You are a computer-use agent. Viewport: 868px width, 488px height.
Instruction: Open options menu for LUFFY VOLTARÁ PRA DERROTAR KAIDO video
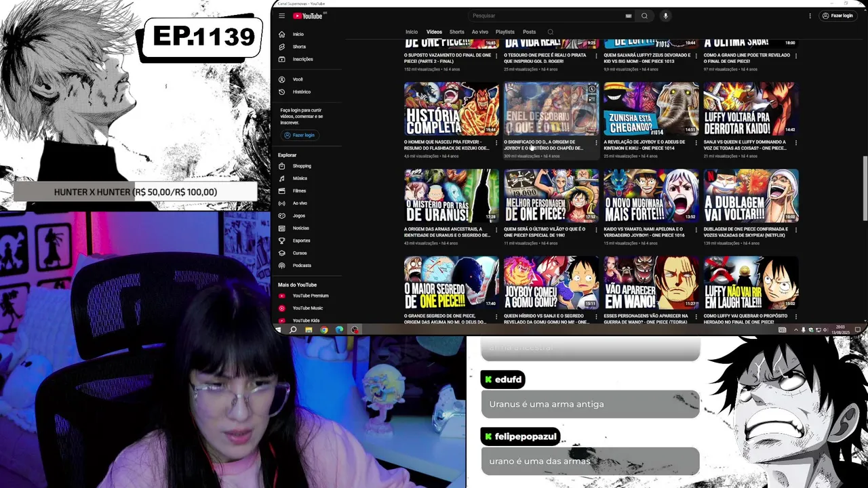(x=795, y=142)
